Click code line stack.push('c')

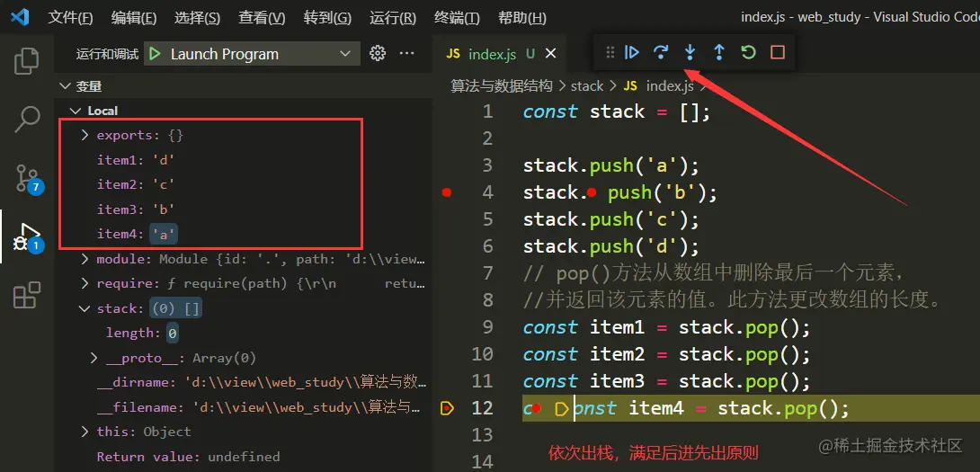tap(610, 219)
